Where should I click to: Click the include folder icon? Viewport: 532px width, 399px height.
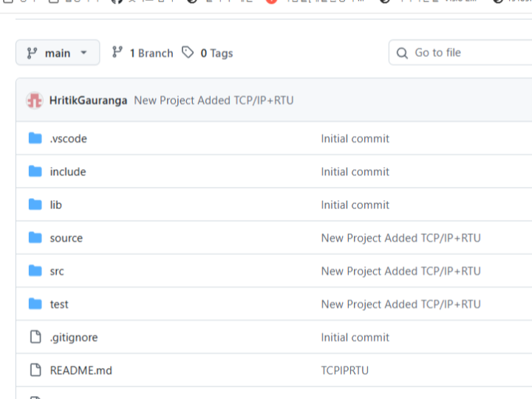pyautogui.click(x=35, y=171)
